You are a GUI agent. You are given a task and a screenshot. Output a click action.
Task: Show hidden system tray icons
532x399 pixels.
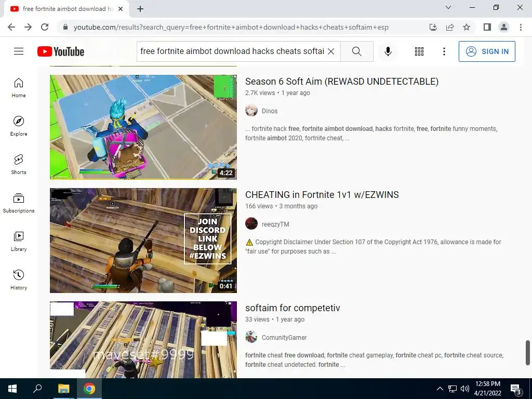(x=440, y=389)
